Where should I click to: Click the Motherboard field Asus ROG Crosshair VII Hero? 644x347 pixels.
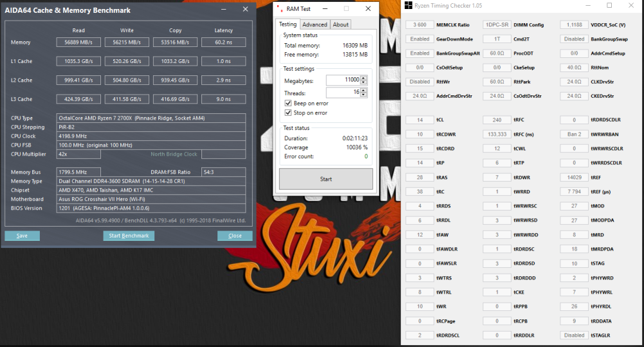click(151, 200)
